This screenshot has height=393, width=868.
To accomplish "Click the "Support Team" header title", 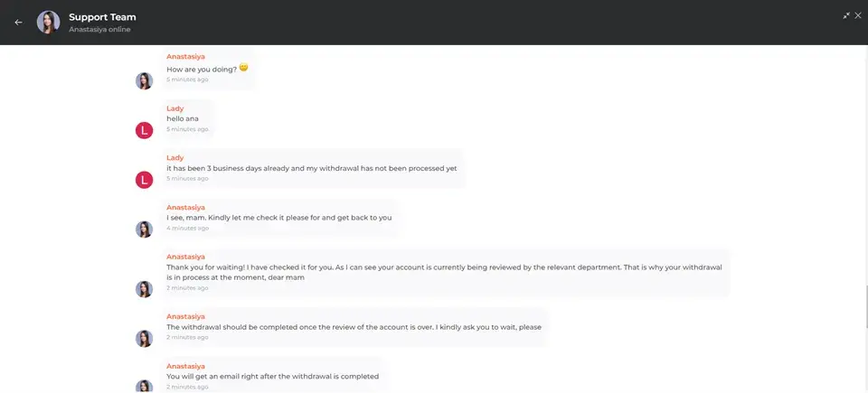I will tap(102, 16).
